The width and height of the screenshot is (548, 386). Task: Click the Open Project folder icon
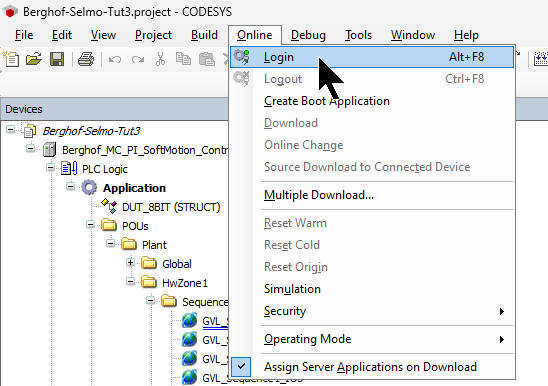pyautogui.click(x=34, y=59)
